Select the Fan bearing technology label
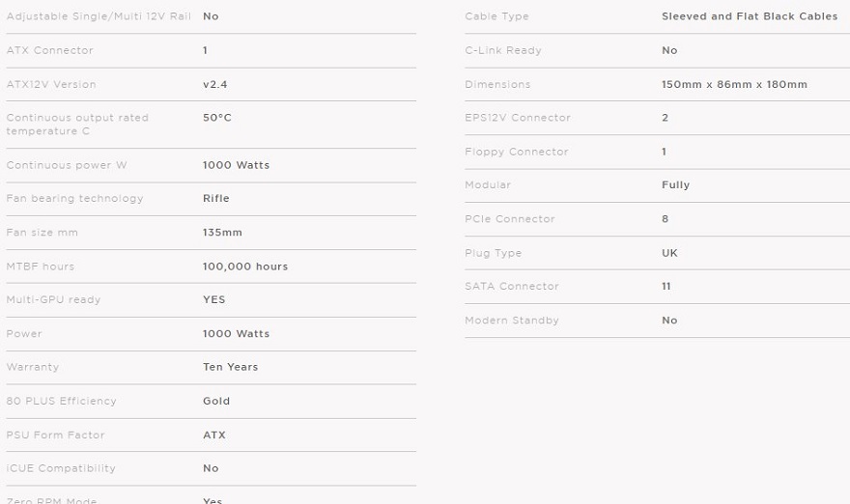Viewport: 850px width, 504px height. tap(74, 198)
